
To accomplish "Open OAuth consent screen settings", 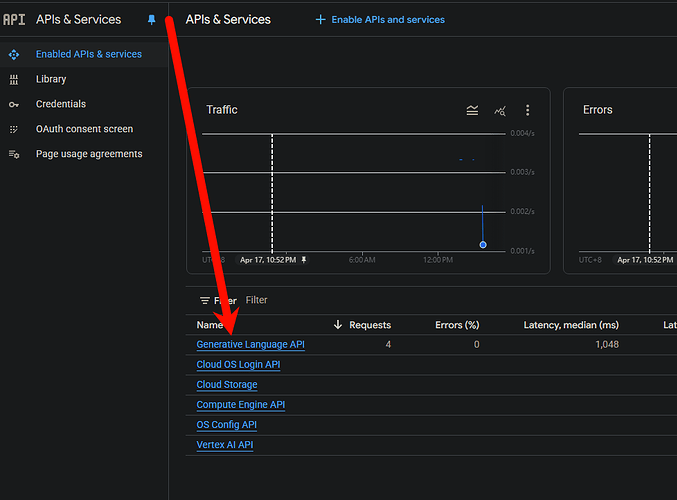I will click(84, 129).
